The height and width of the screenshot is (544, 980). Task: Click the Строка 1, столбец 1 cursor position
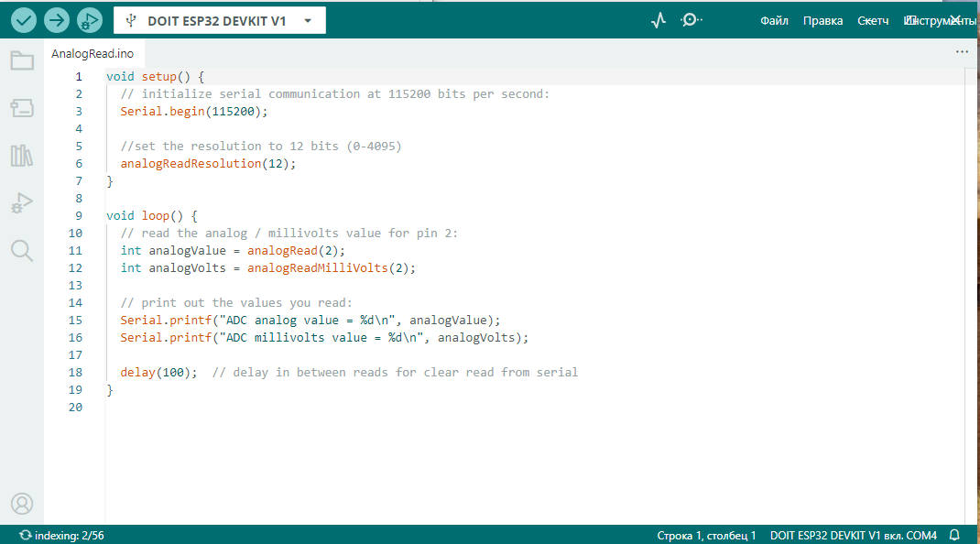706,535
